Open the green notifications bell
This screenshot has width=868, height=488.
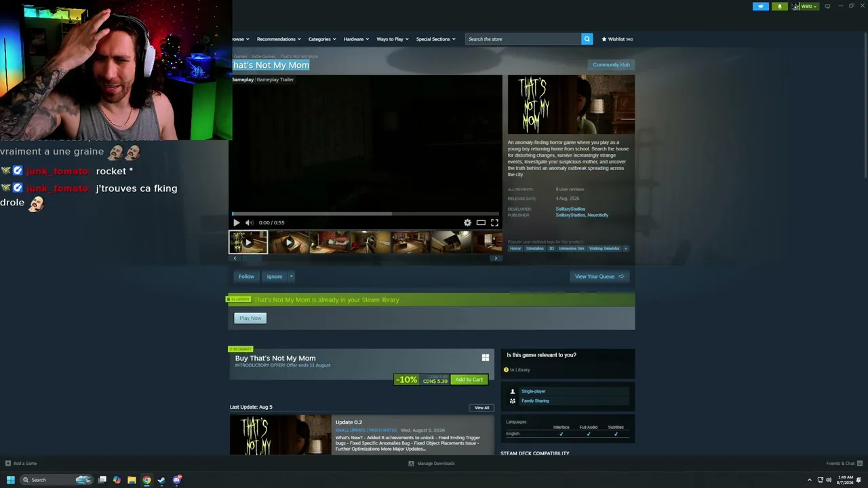point(779,6)
